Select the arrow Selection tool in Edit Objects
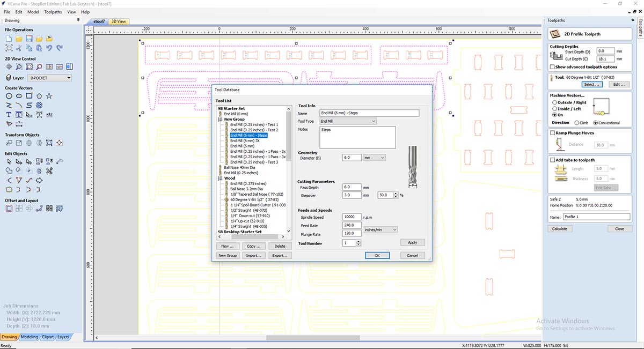Screen dimensions: 644x349 click(x=9, y=161)
